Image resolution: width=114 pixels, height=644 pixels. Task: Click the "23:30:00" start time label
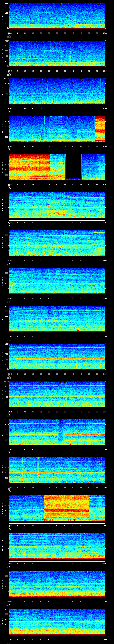pos(9,639)
